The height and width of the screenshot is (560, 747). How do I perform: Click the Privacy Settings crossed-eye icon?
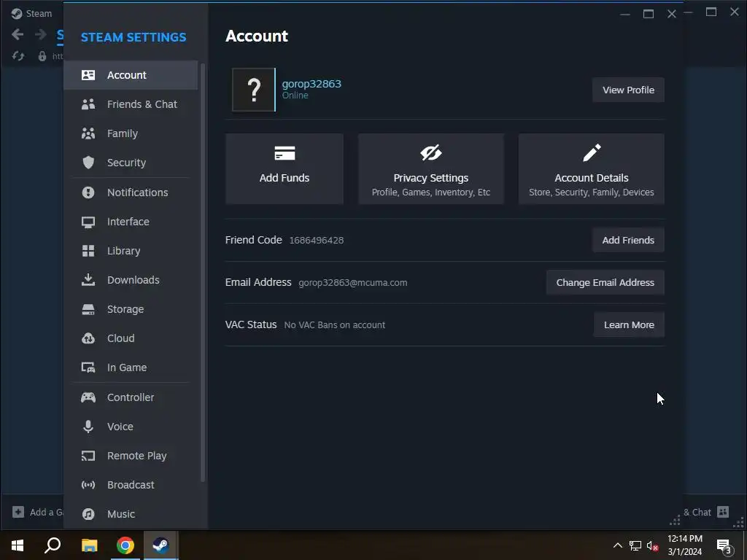pos(430,153)
